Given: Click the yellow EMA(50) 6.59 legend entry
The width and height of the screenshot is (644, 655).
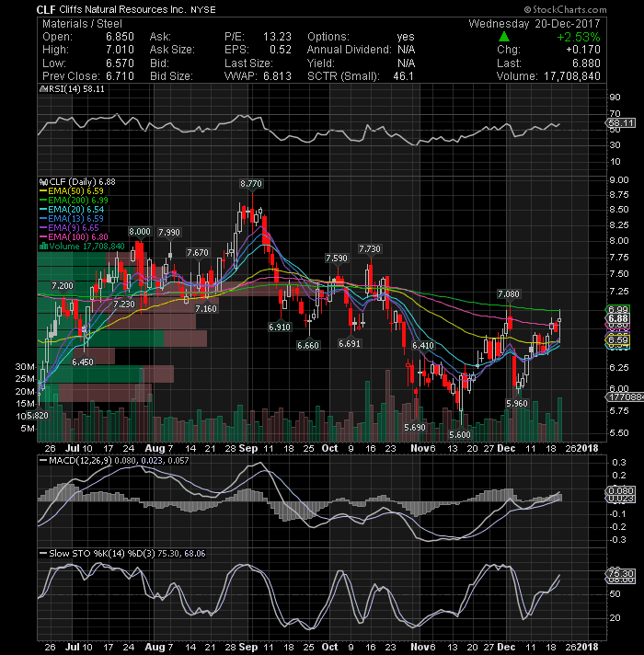Looking at the screenshot, I should (x=72, y=191).
